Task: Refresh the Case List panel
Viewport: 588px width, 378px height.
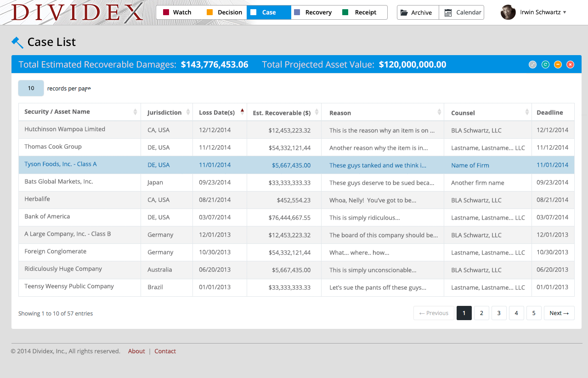Action: [x=545, y=65]
